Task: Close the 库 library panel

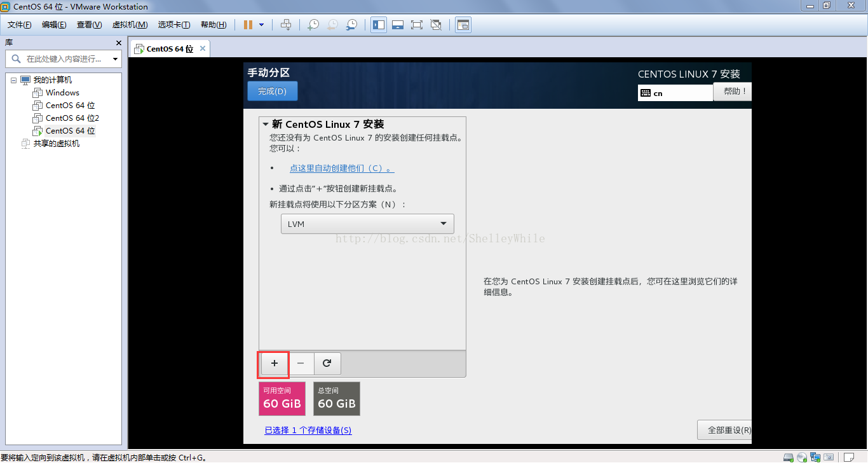Action: [x=118, y=43]
